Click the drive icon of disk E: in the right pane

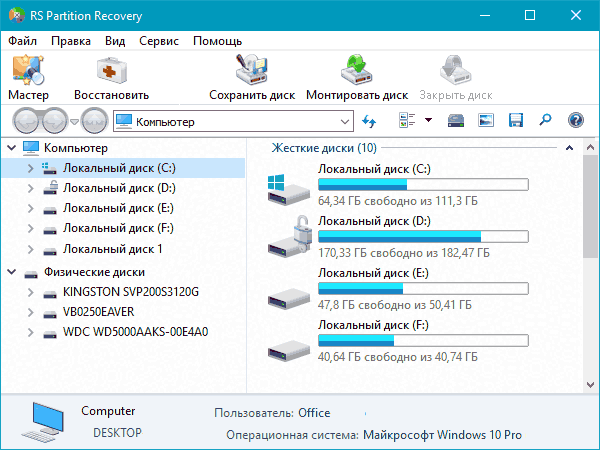(289, 298)
